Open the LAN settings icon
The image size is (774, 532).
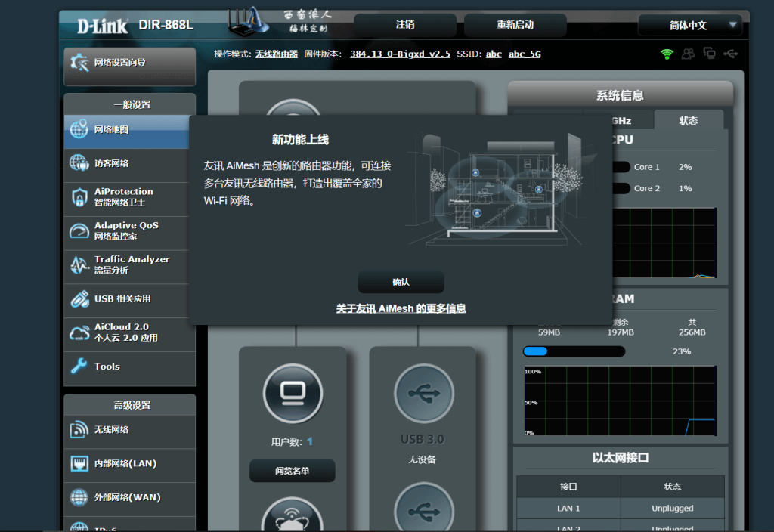coord(79,463)
